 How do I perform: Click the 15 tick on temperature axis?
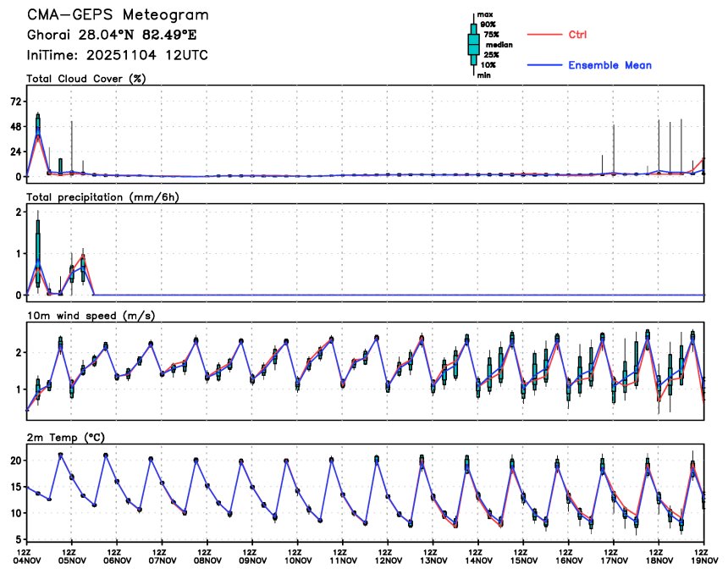pyautogui.click(x=16, y=487)
